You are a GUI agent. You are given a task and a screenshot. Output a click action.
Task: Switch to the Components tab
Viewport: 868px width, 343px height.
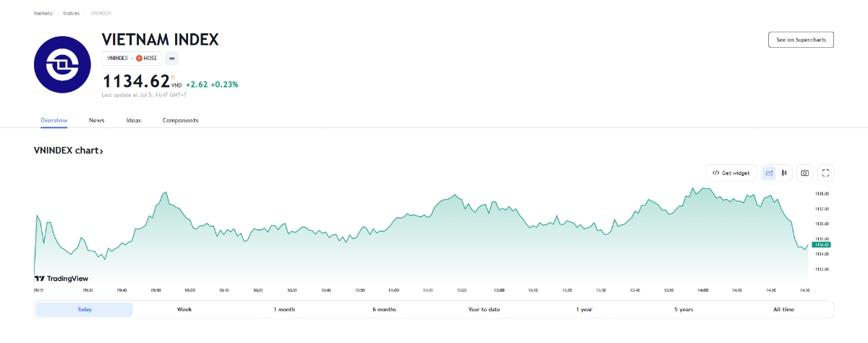(180, 120)
